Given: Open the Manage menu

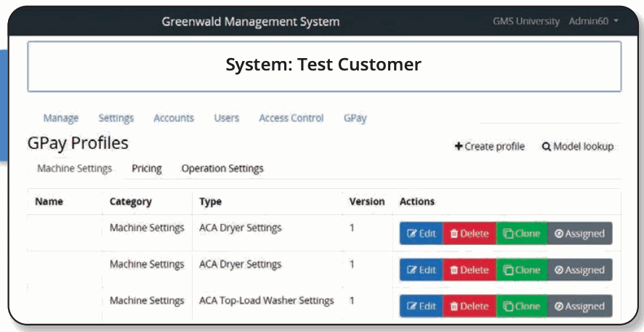Looking at the screenshot, I should [61, 118].
